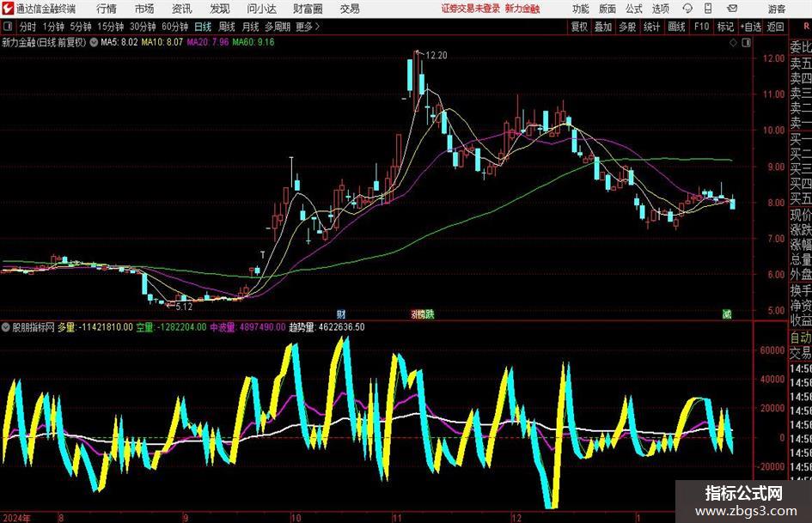
Task: Click the 复权 toolbar button
Action: point(579,27)
